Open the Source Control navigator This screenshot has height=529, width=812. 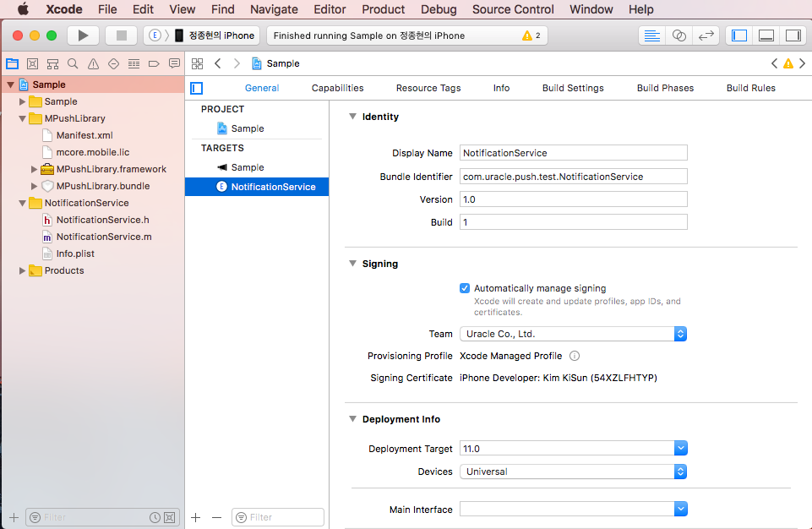[x=33, y=63]
